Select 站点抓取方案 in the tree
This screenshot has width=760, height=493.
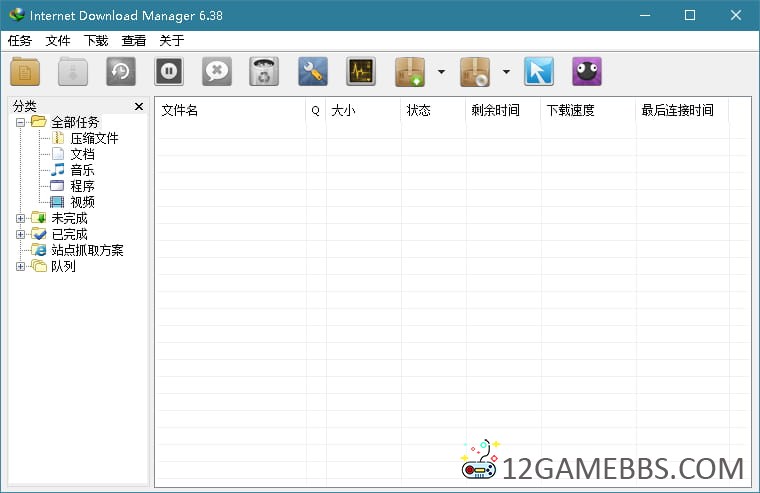tap(87, 250)
